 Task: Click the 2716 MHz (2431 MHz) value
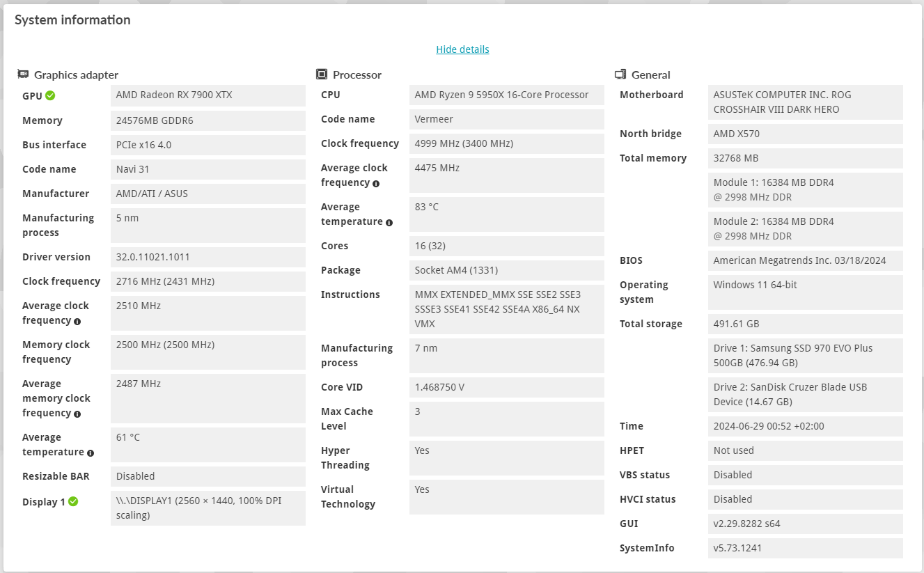(208, 281)
